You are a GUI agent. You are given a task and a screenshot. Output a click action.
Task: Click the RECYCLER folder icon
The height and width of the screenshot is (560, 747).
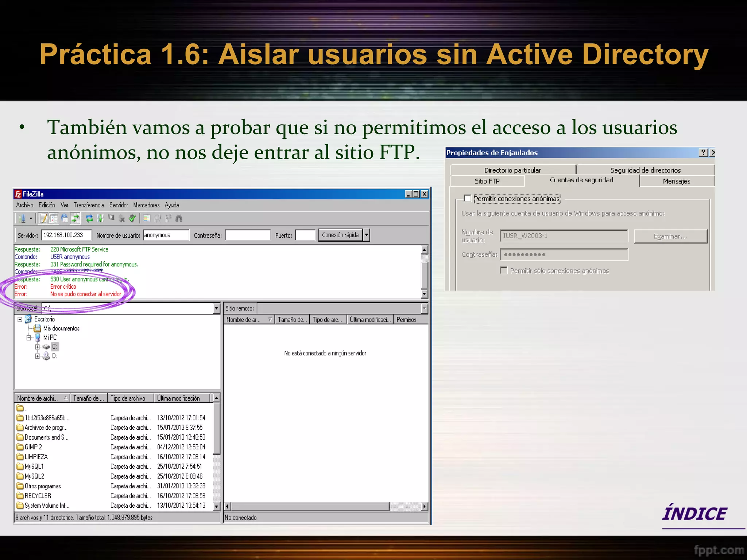tap(20, 496)
